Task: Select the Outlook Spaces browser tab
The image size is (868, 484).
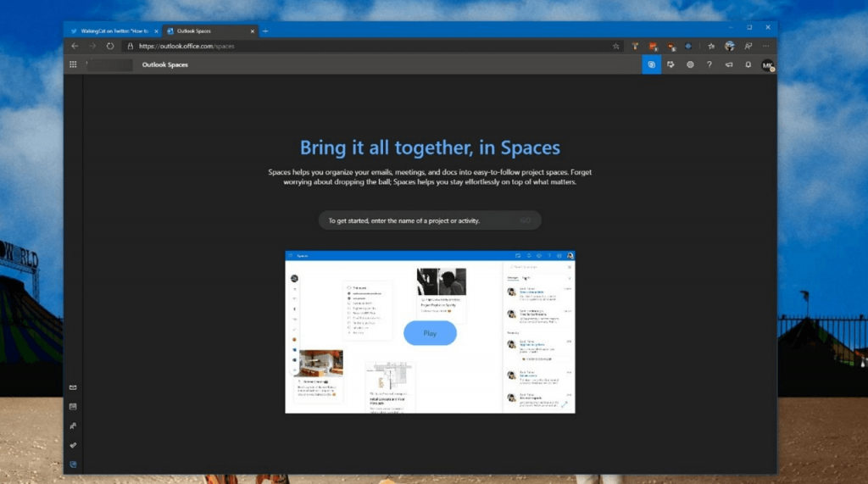Action: 209,31
